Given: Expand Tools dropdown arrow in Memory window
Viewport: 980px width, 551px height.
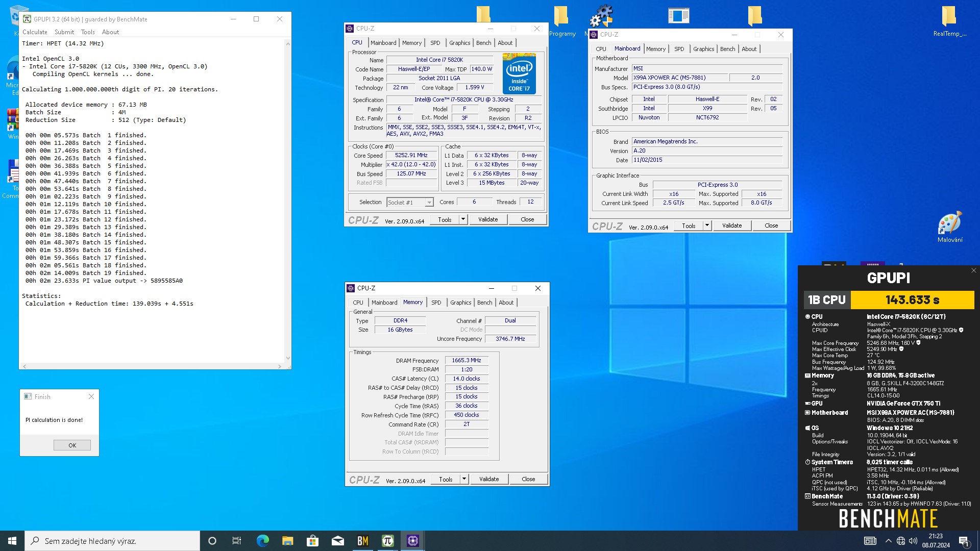Looking at the screenshot, I should coord(464,479).
